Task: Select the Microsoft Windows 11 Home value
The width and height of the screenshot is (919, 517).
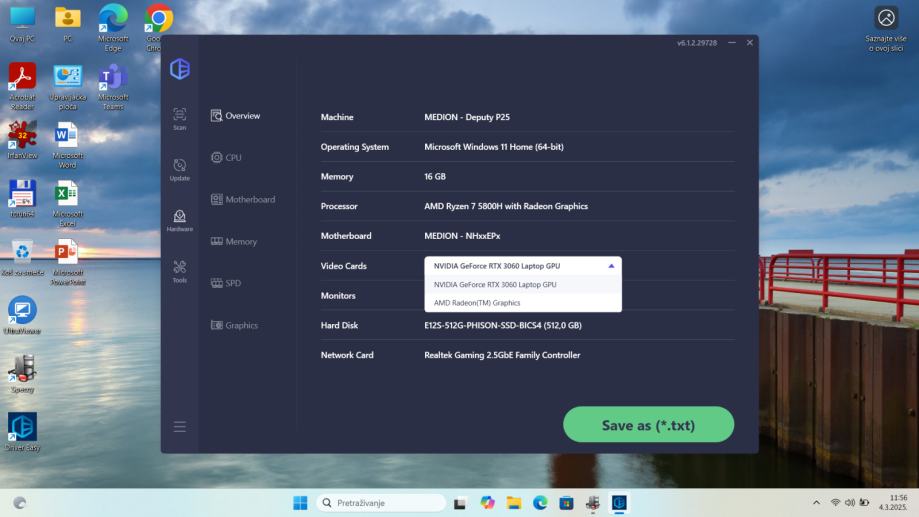Action: (x=494, y=147)
